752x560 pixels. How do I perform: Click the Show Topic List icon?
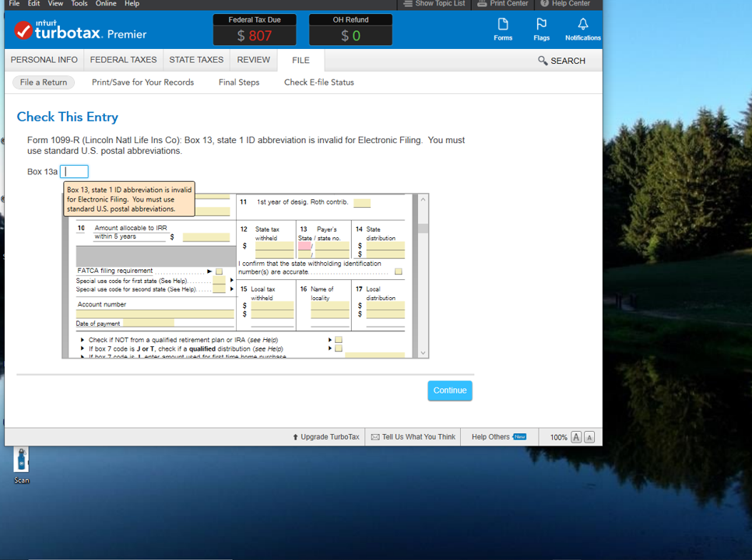[434, 4]
